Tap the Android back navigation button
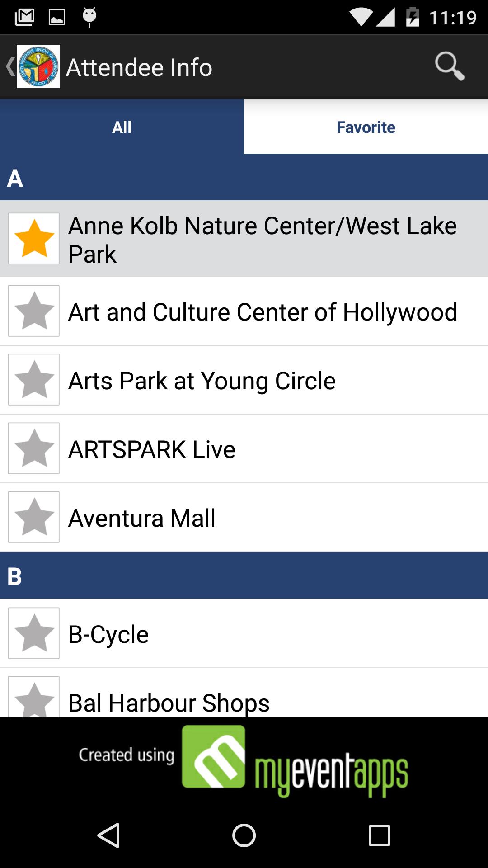This screenshot has height=868, width=488. [x=108, y=835]
